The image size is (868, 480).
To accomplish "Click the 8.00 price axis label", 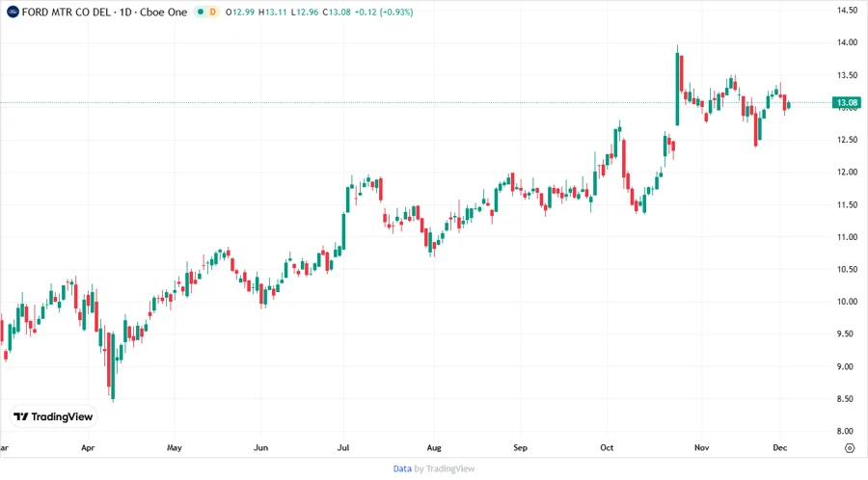I will (x=847, y=432).
